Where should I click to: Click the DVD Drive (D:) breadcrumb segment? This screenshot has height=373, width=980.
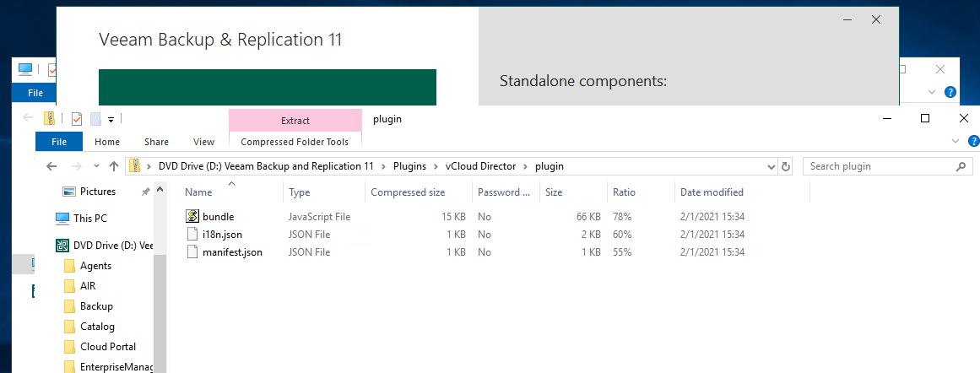pos(265,167)
